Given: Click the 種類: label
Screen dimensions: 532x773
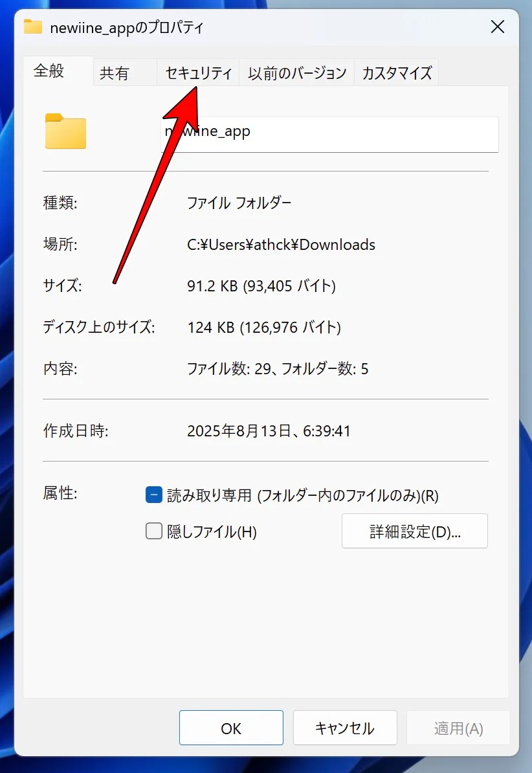Looking at the screenshot, I should tap(60, 203).
